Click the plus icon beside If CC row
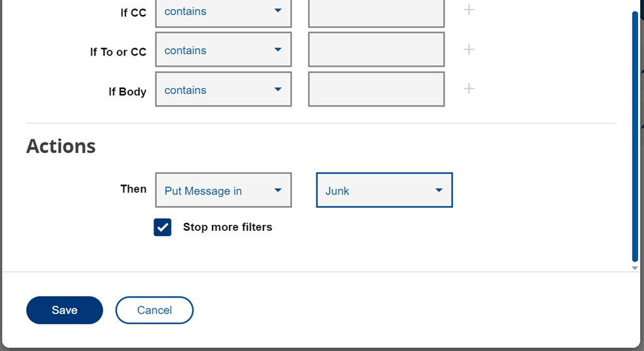 click(x=469, y=10)
